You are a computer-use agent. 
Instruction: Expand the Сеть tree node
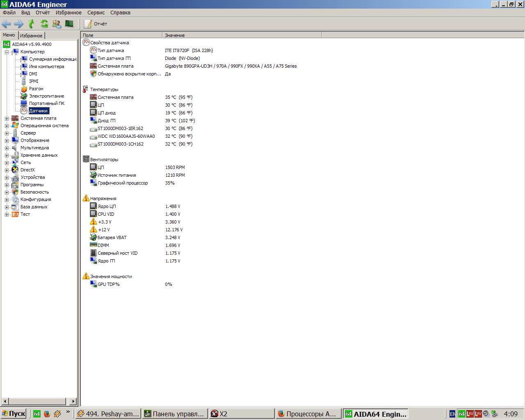tap(7, 163)
